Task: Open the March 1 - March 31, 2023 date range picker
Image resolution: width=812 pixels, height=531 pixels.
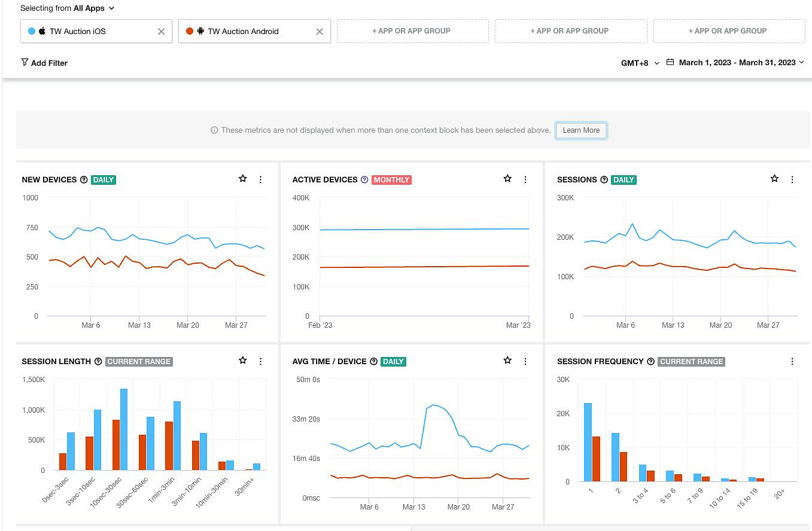Action: [737, 62]
